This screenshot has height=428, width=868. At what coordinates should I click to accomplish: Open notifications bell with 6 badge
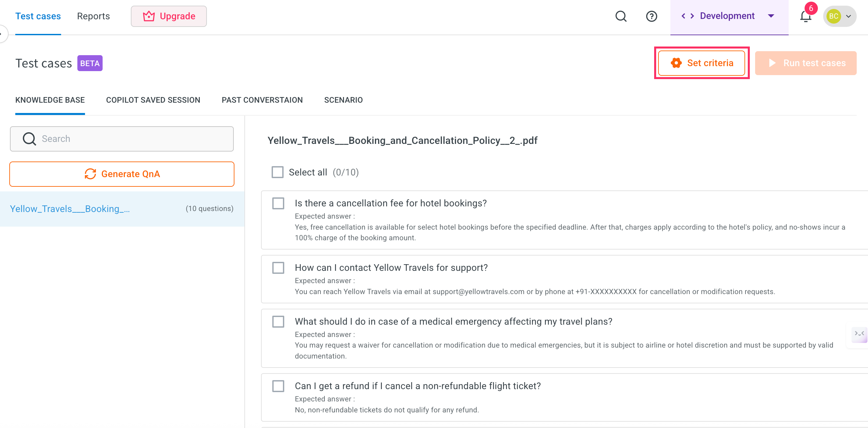point(806,16)
